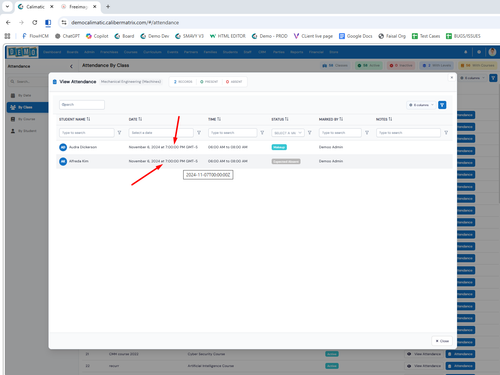500x375 pixels.
Task: Sort by Student Name column icon
Action: click(88, 119)
